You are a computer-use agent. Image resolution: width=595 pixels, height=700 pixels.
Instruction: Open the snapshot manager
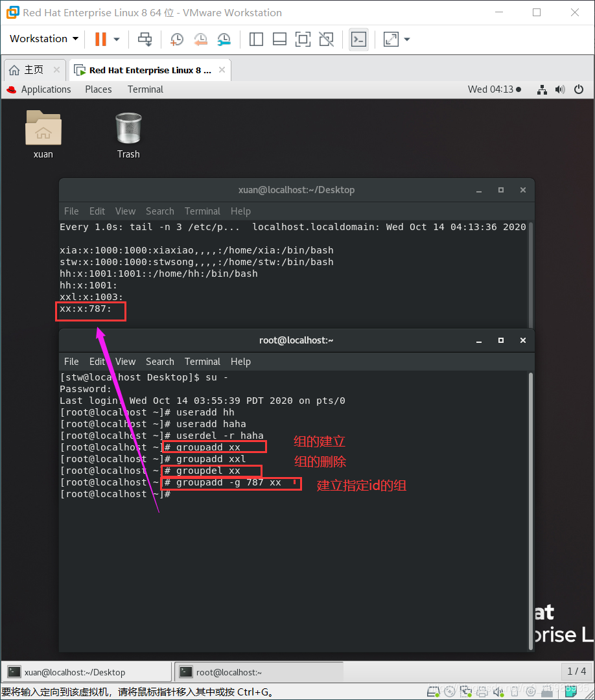pos(224,40)
